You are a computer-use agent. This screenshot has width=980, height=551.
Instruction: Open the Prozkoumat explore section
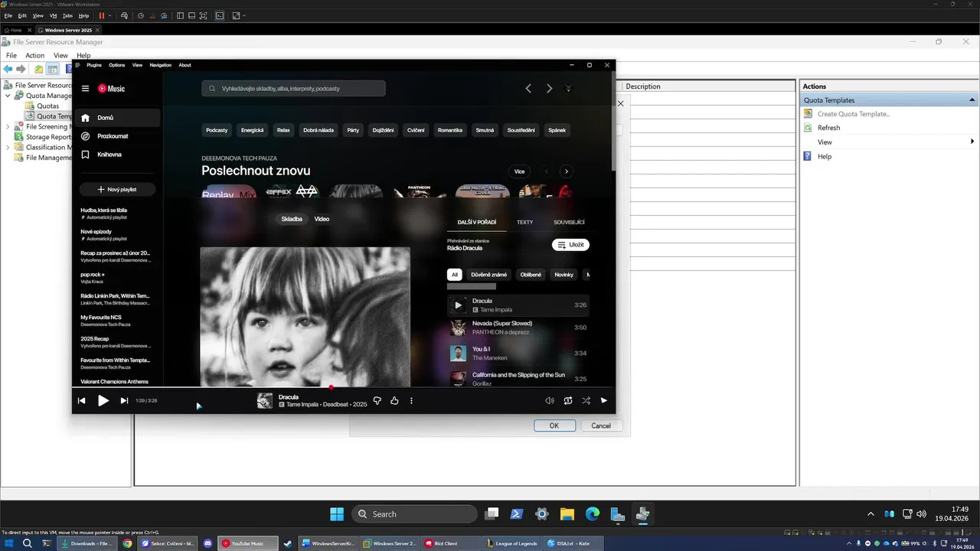tap(116, 136)
